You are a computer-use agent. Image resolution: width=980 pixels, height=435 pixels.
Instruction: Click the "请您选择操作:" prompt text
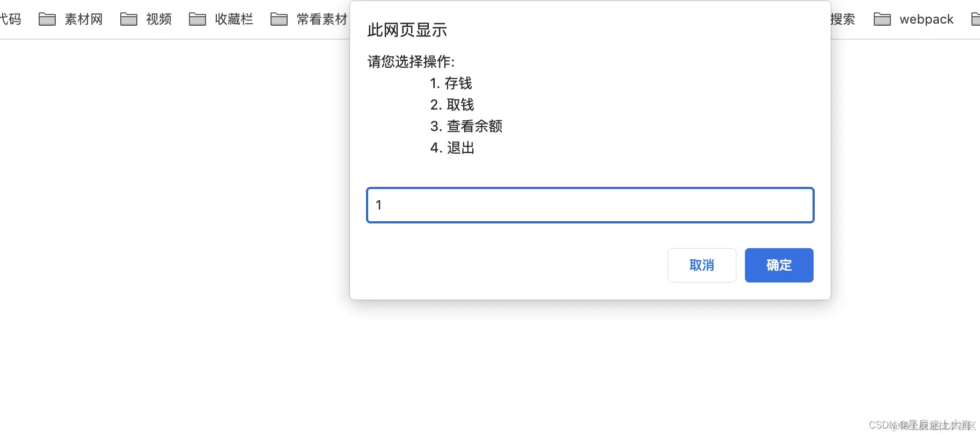[410, 62]
